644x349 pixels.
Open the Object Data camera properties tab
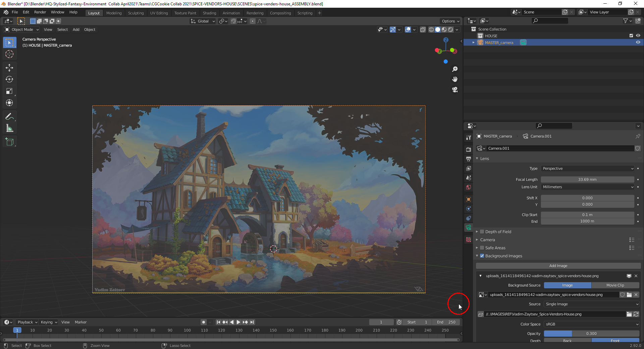pos(469,228)
